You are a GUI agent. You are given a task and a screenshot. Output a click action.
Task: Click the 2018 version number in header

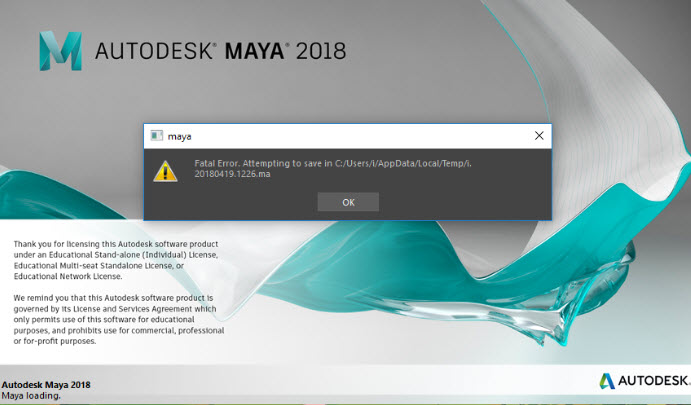pyautogui.click(x=321, y=51)
